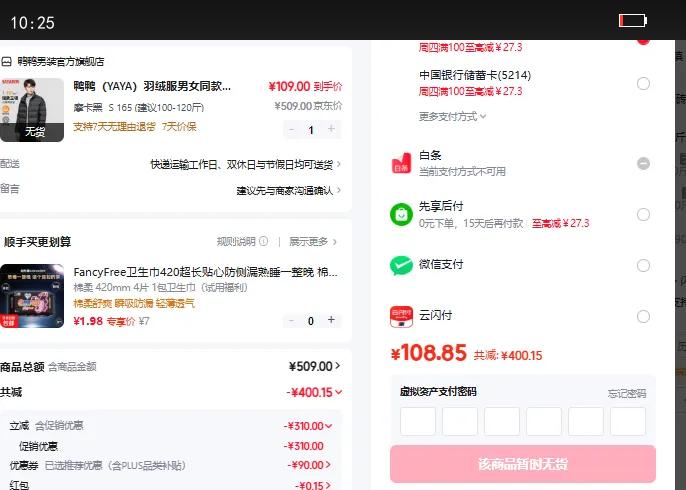The height and width of the screenshot is (490, 686).
Task: Click the 忘记密码 link
Action: click(x=626, y=393)
